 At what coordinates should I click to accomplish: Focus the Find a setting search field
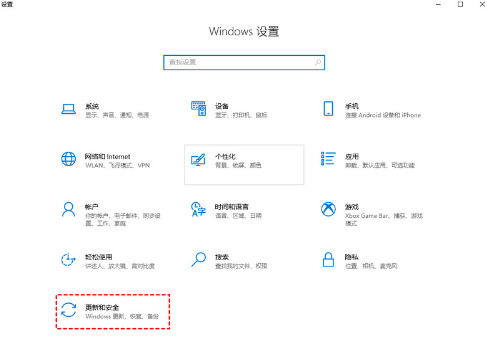244,62
